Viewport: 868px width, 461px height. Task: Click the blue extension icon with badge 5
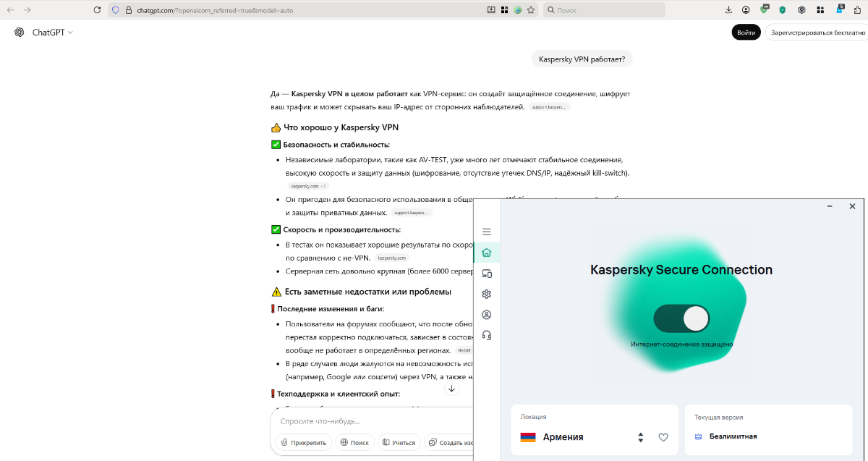(x=839, y=9)
